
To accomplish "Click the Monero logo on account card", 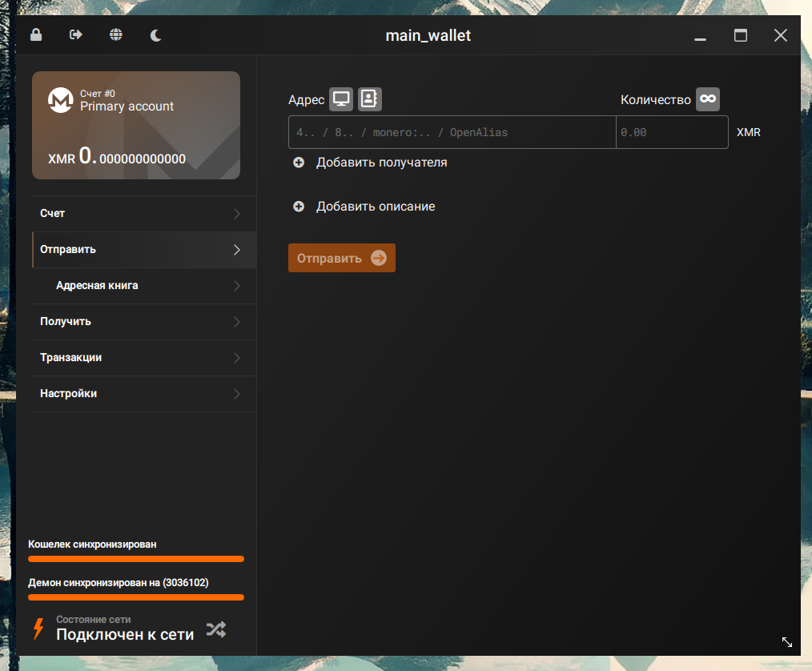I will click(61, 101).
